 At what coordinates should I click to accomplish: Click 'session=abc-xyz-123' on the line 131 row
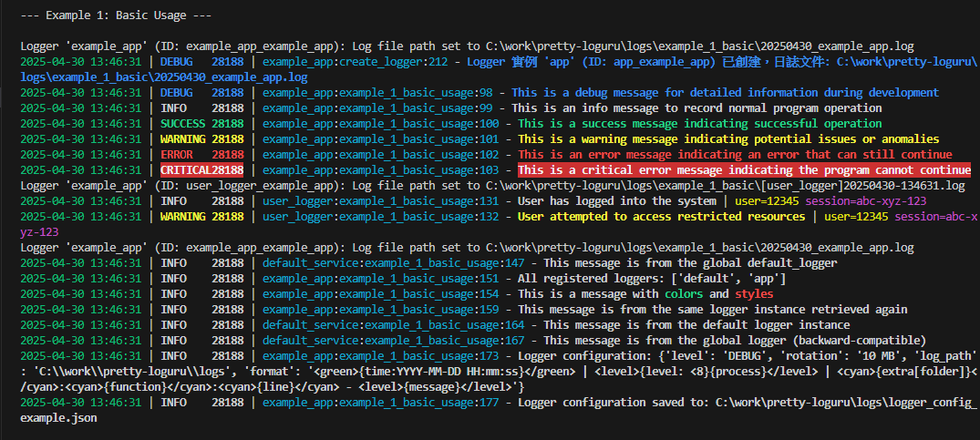tap(866, 201)
